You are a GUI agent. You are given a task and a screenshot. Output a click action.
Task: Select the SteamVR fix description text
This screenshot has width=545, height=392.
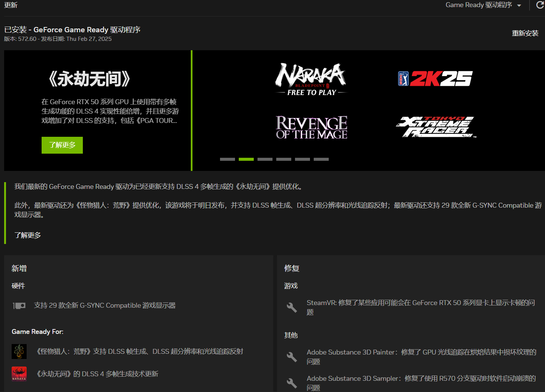[421, 307]
